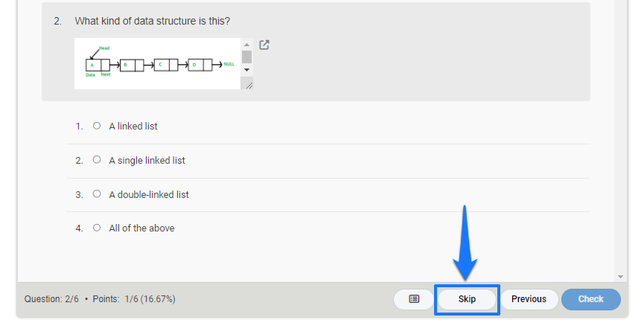Click the "A double-linked list" answer text
Image resolution: width=644 pixels, height=320 pixels.
pyautogui.click(x=149, y=194)
